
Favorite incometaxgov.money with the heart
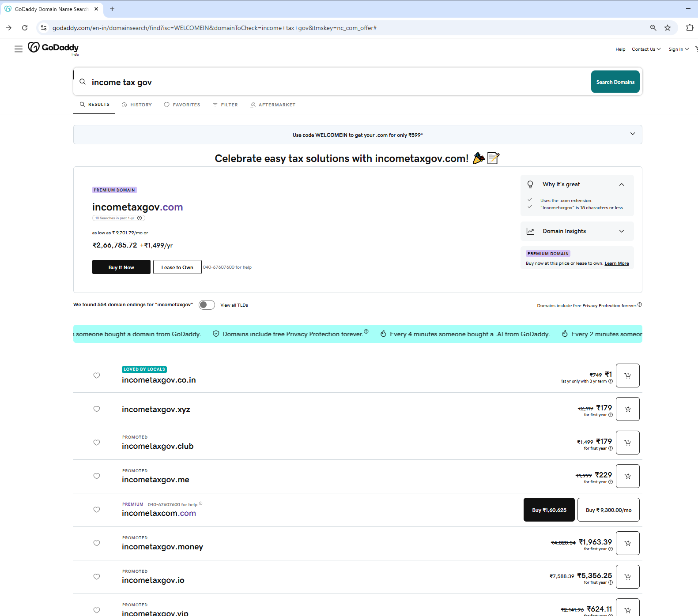tap(97, 543)
